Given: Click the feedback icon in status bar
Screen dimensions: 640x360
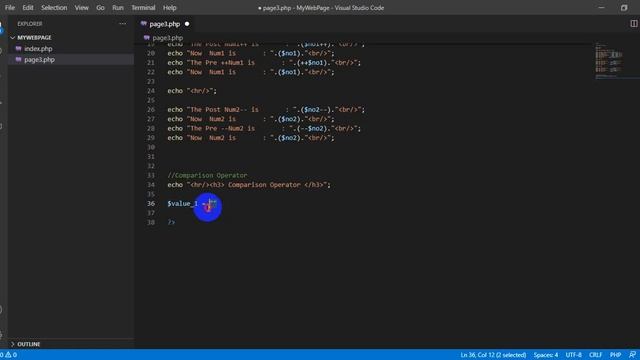Looking at the screenshot, I should pyautogui.click(x=632, y=355).
